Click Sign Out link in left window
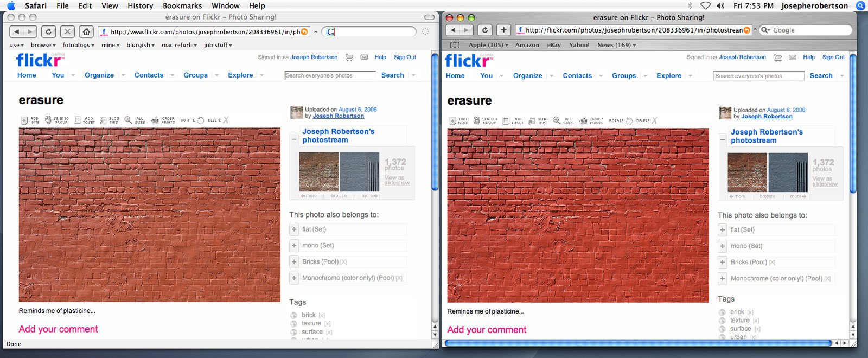Viewport: 868px width, 358px height. point(405,57)
